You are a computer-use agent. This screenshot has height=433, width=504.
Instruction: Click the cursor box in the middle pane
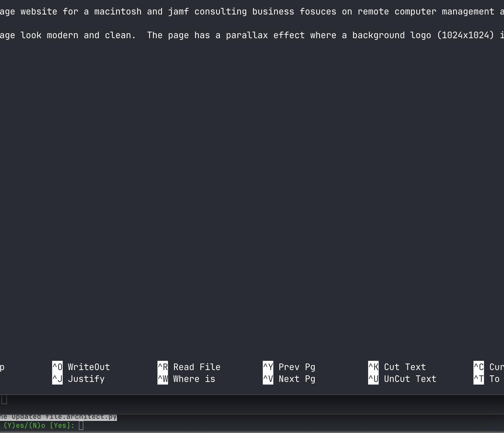[4, 400]
